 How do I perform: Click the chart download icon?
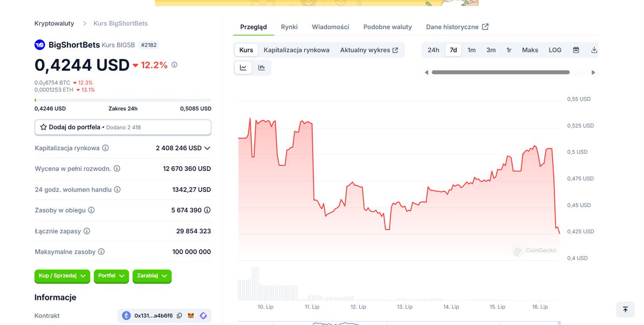[x=594, y=50]
